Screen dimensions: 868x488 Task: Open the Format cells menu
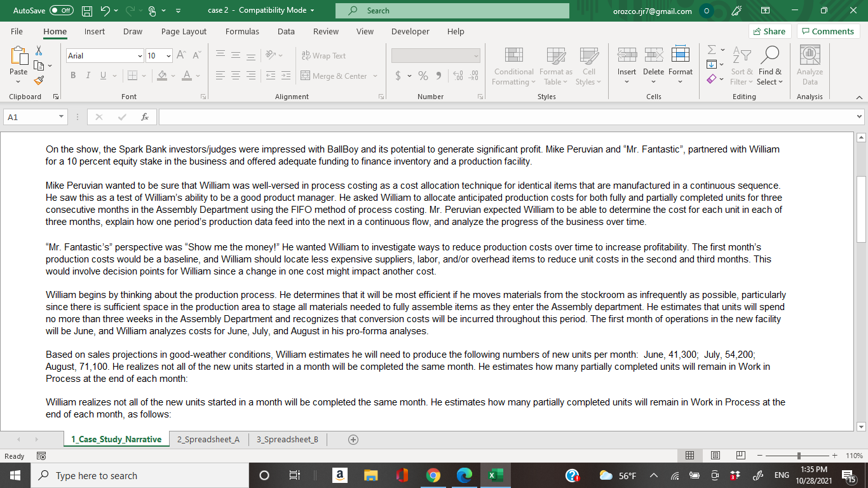click(681, 66)
